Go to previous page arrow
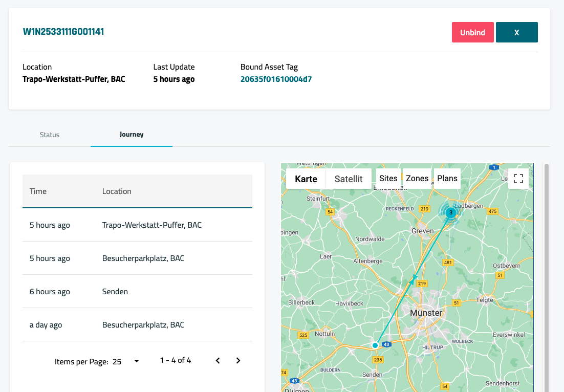The height and width of the screenshot is (392, 564). pyautogui.click(x=218, y=361)
